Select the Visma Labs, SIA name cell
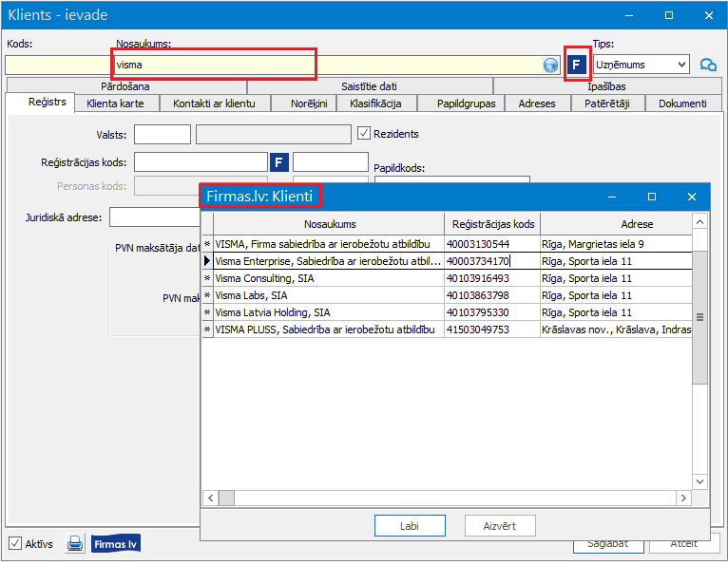The image size is (728, 565). coord(329,295)
